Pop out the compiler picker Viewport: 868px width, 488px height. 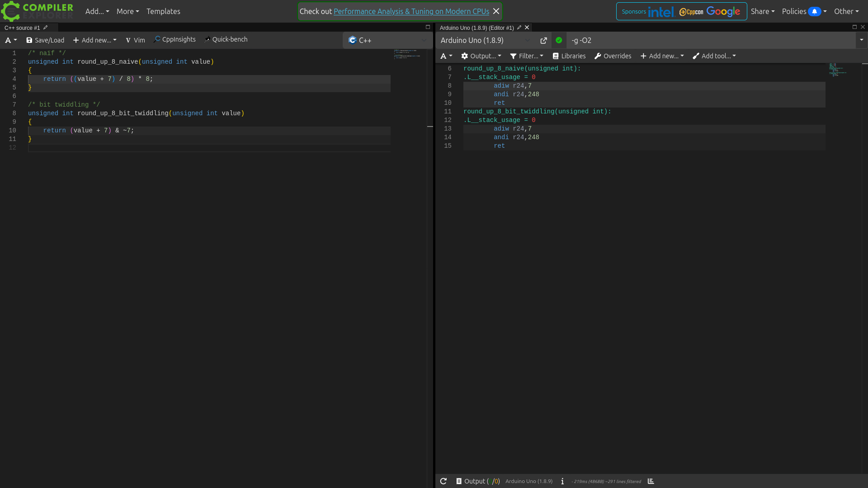click(543, 41)
